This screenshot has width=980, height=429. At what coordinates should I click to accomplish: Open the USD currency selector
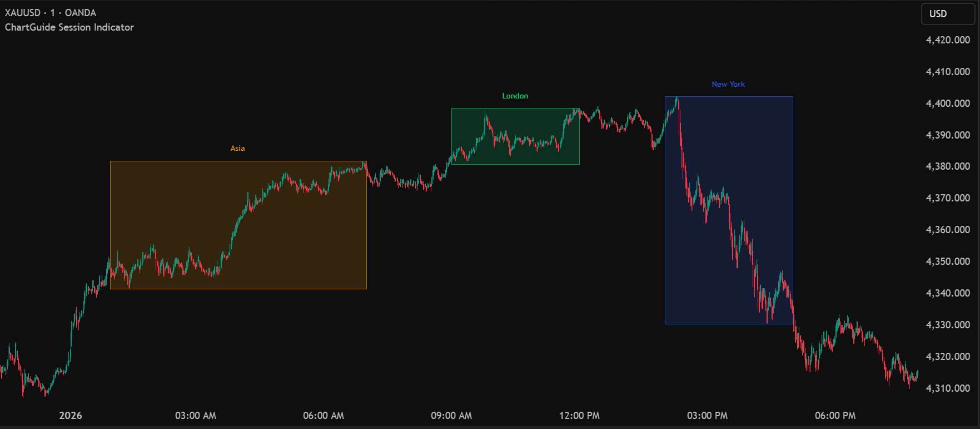pyautogui.click(x=947, y=14)
